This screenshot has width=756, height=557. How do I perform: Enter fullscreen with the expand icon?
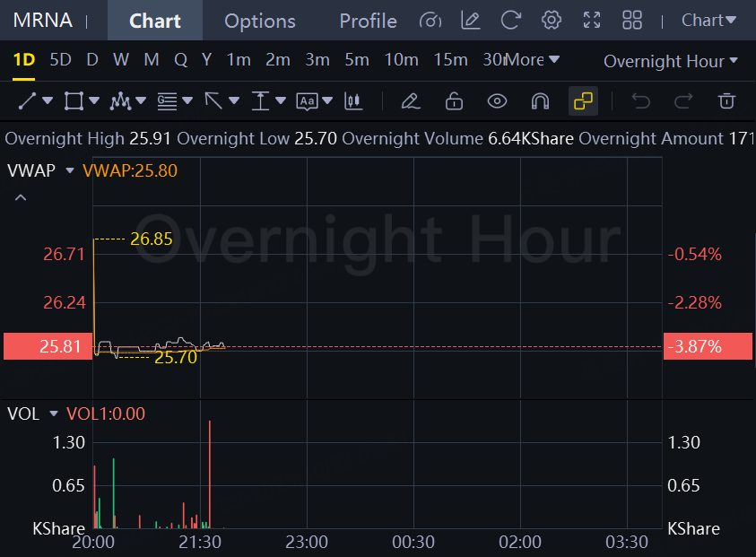pyautogui.click(x=592, y=21)
